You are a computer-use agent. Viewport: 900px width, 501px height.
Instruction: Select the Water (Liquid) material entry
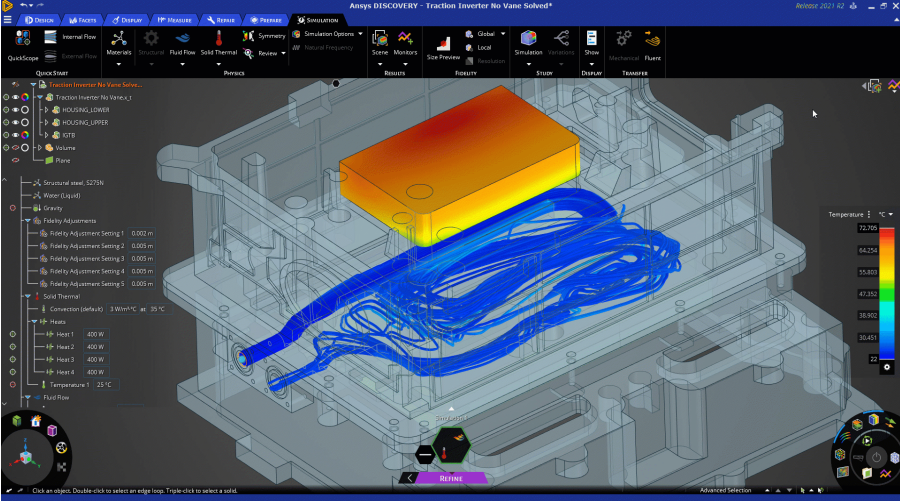click(56, 195)
